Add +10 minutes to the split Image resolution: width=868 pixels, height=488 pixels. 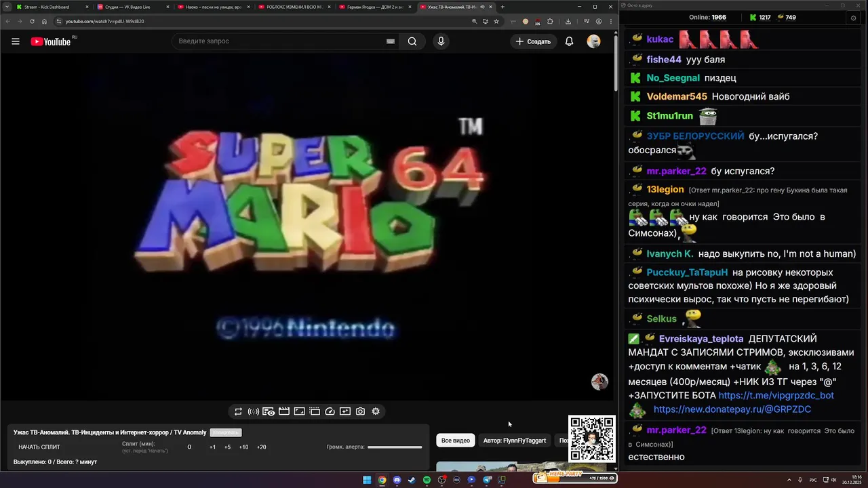tap(243, 447)
